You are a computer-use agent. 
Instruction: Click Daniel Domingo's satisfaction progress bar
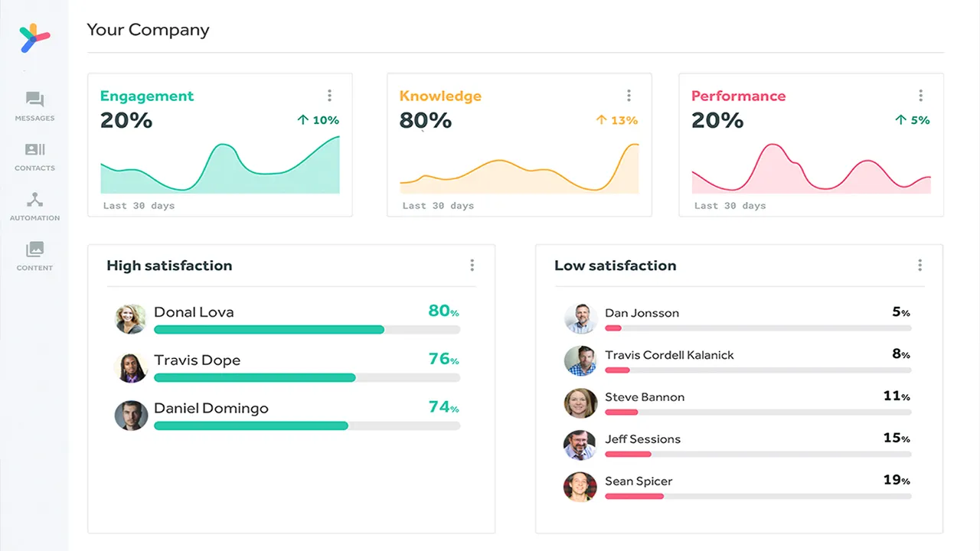[x=307, y=425]
